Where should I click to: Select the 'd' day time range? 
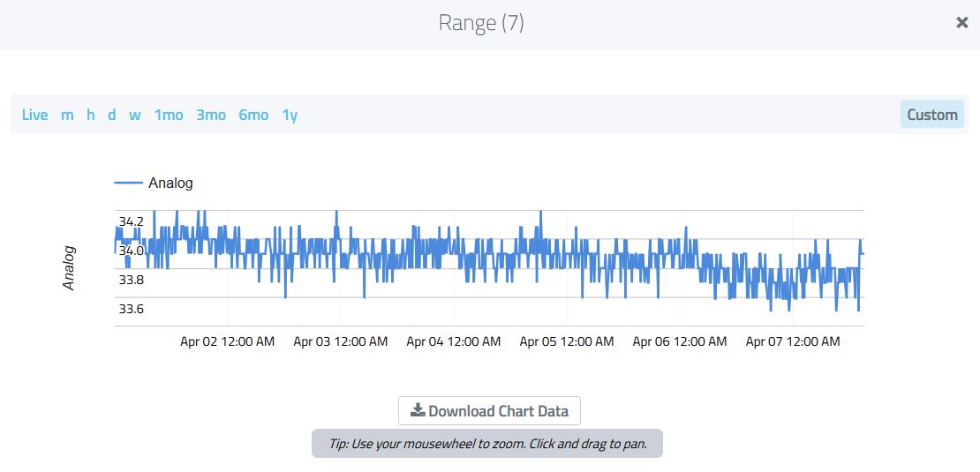point(112,115)
